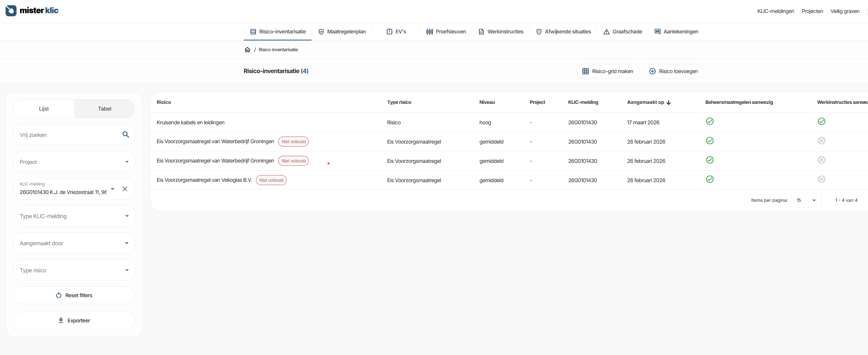Go to the Proefsleuven tab
Screen dimensions: 868x355
coord(446,32)
